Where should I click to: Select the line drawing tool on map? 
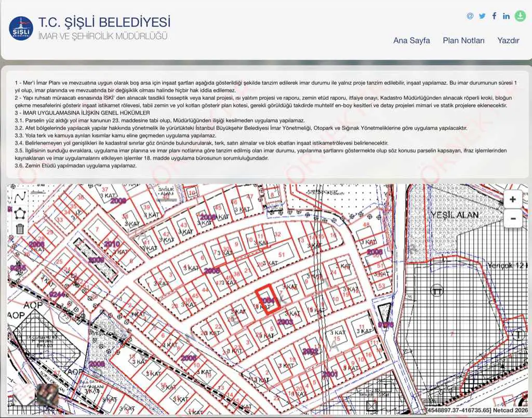20,197
